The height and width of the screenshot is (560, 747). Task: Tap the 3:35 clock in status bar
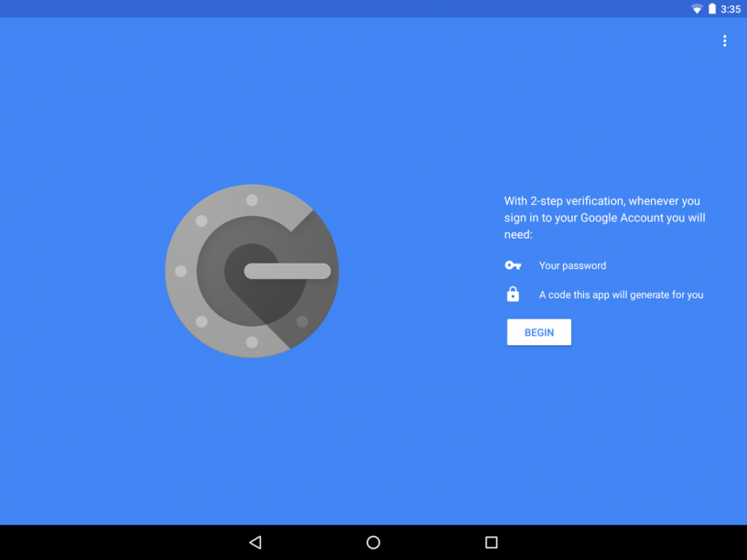coord(731,9)
